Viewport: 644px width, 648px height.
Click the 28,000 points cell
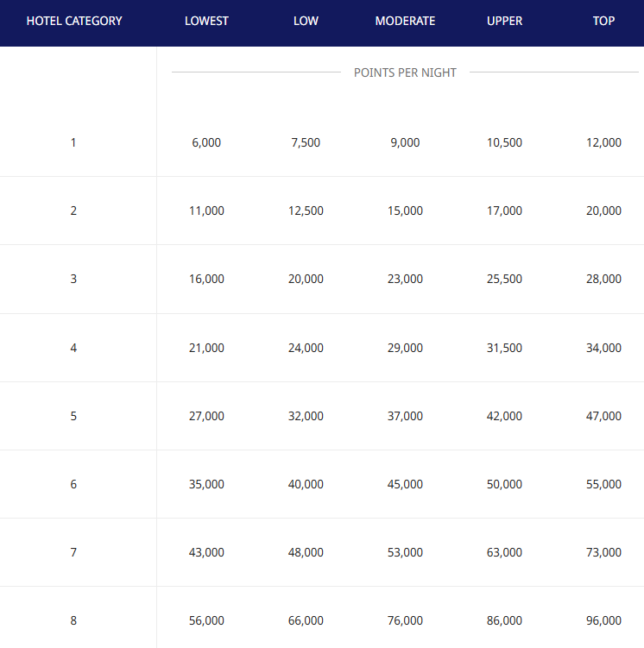(603, 279)
